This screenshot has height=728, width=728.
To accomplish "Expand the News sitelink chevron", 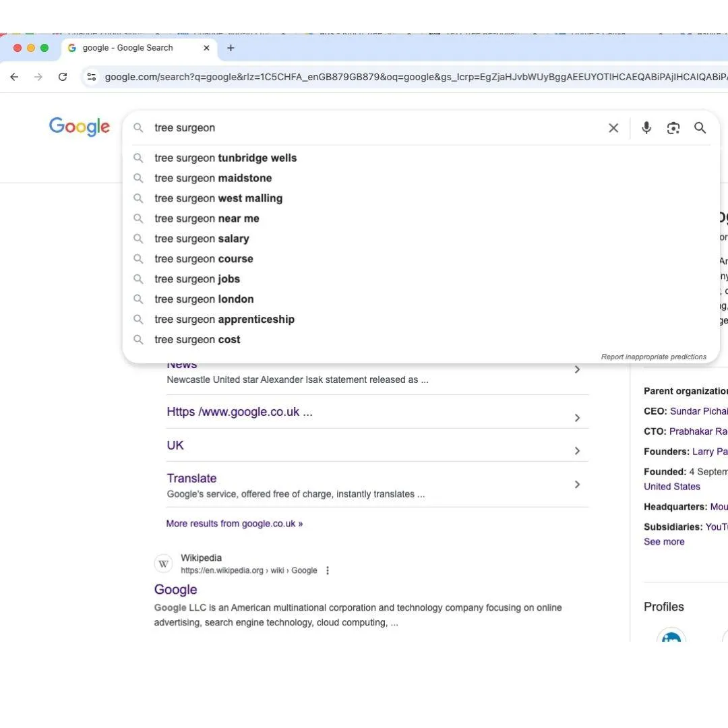I will point(577,369).
